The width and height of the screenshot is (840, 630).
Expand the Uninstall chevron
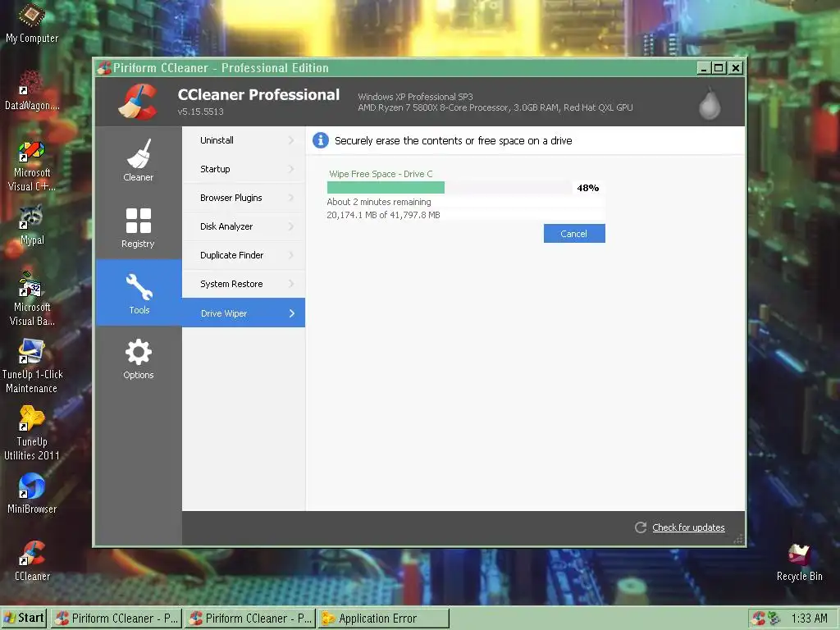[291, 140]
